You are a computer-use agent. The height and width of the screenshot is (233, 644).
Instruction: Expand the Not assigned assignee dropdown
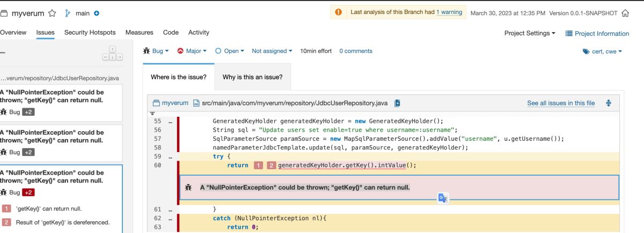(272, 51)
